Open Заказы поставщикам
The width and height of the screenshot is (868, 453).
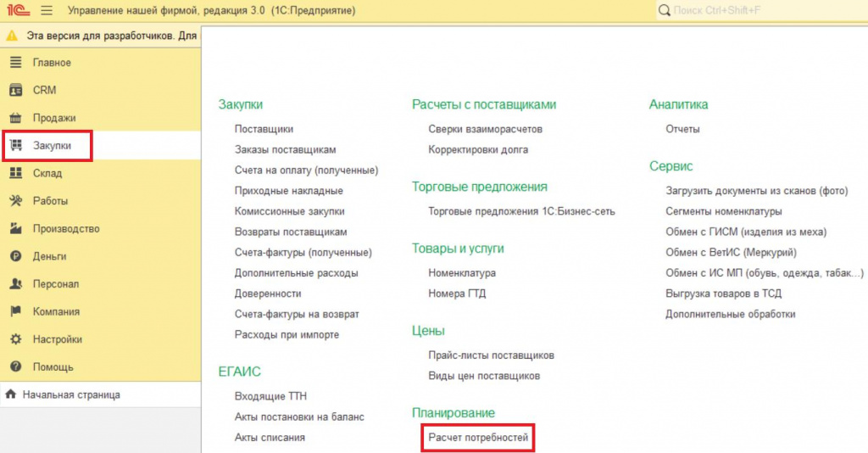point(285,149)
